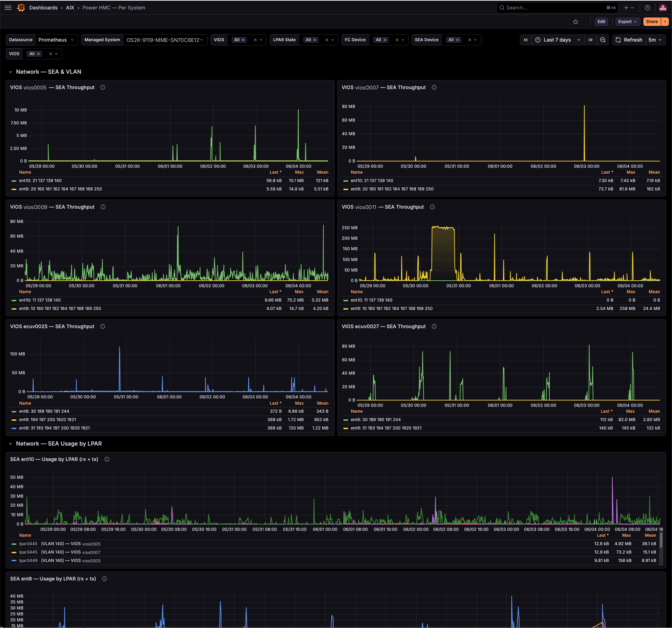Screen dimensions: 672x628
Task: Open the Last 7 days time picker
Action: click(558, 40)
